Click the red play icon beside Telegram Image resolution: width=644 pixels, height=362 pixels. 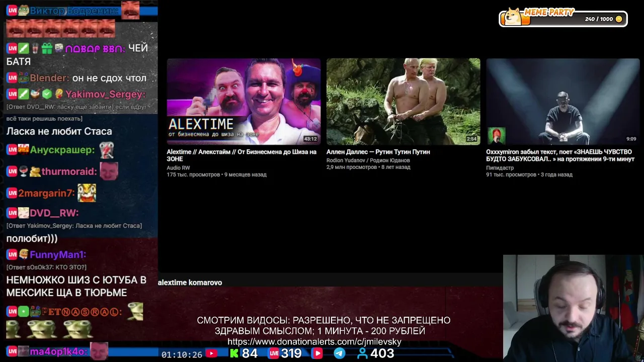pos(317,353)
